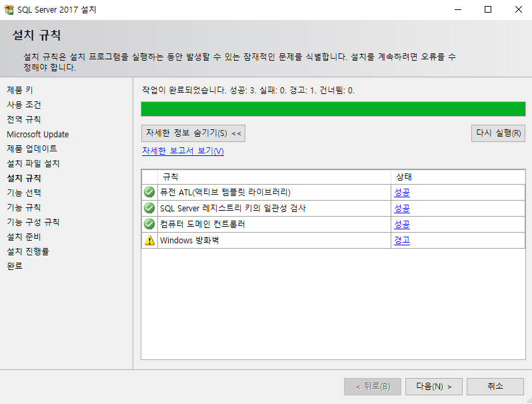
Task: Select the 퓨전 ATL(액티브 템플릿 라이브러리) rule text
Action: [225, 192]
